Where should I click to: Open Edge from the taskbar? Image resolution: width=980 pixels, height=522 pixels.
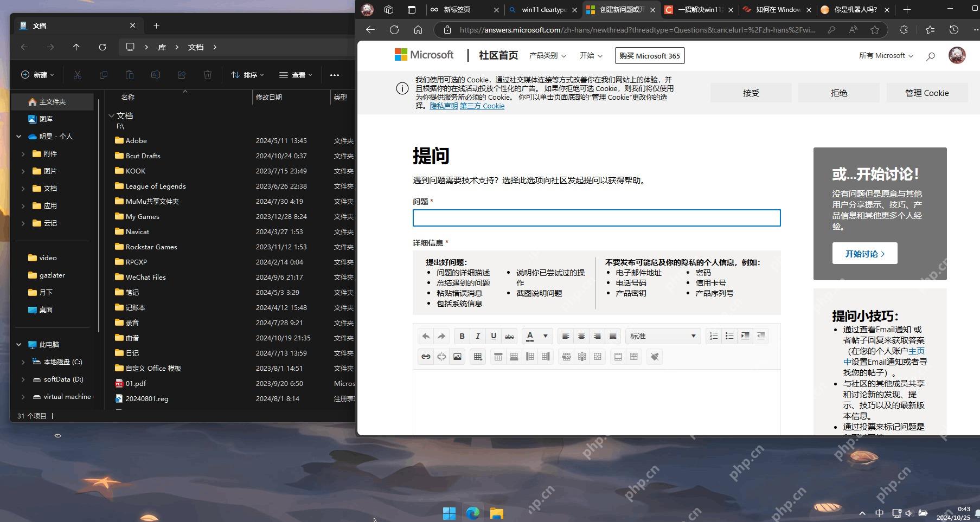pos(473,513)
